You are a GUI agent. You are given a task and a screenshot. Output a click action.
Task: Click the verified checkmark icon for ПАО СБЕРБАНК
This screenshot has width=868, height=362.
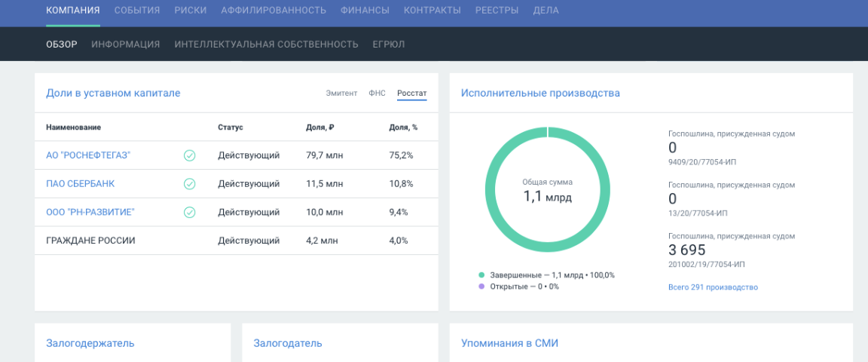coord(189,184)
